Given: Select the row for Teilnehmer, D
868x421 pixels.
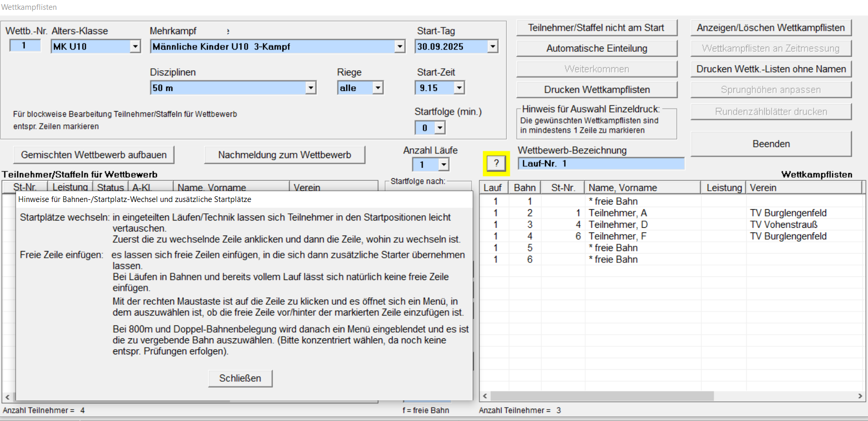Looking at the screenshot, I should [x=618, y=225].
